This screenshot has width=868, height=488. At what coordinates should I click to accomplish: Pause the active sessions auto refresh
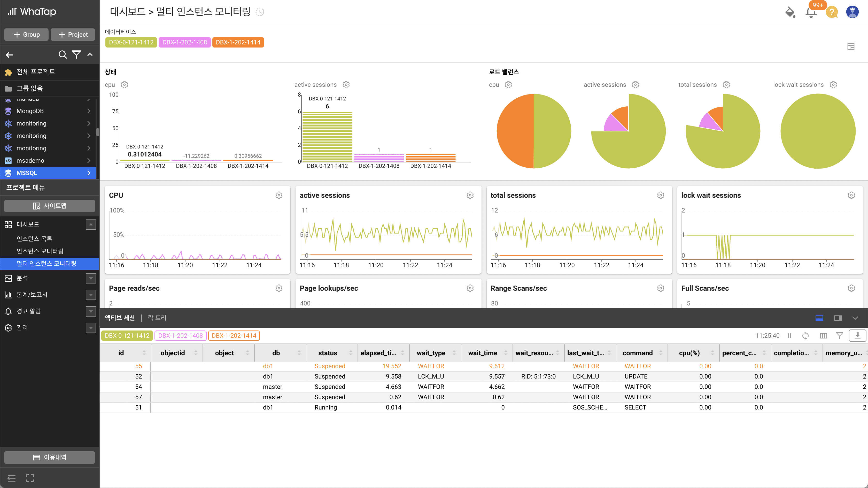pyautogui.click(x=789, y=335)
